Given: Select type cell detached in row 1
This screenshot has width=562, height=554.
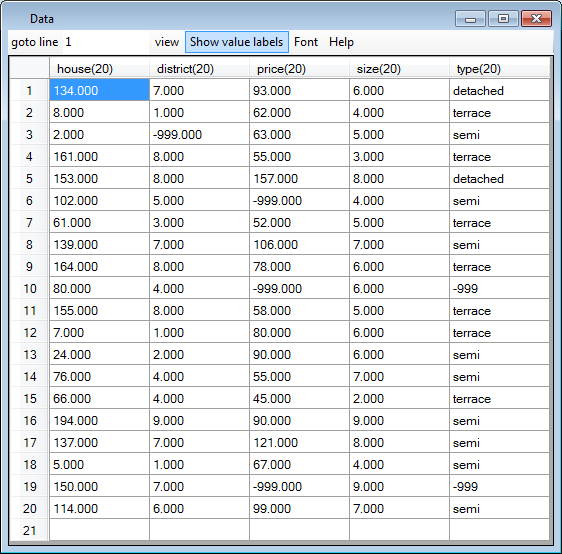Looking at the screenshot, I should click(x=499, y=90).
